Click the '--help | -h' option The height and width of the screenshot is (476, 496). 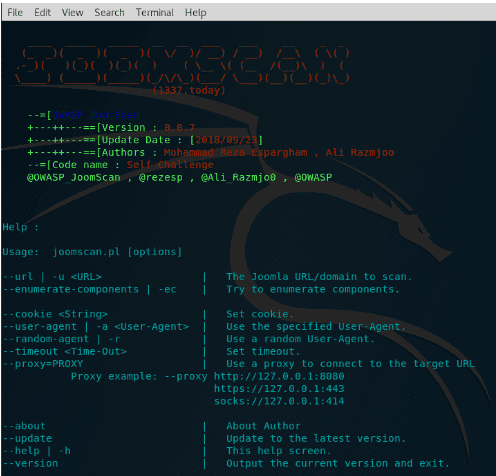(37, 451)
